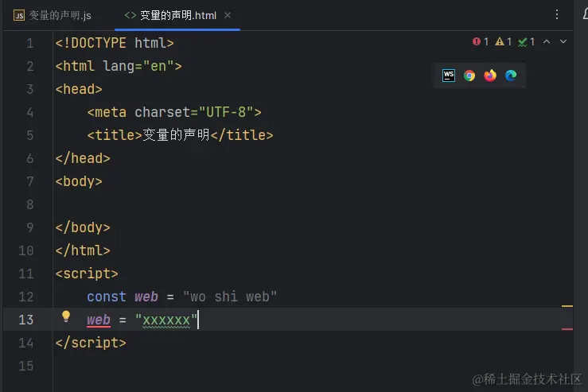Click the closing </body> tag

point(83,227)
